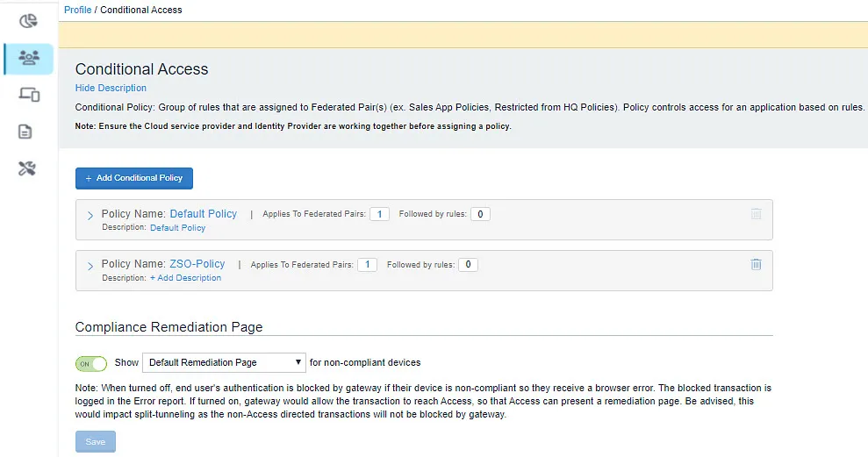This screenshot has width=868, height=457.
Task: Click Hide Description link
Action: [111, 88]
